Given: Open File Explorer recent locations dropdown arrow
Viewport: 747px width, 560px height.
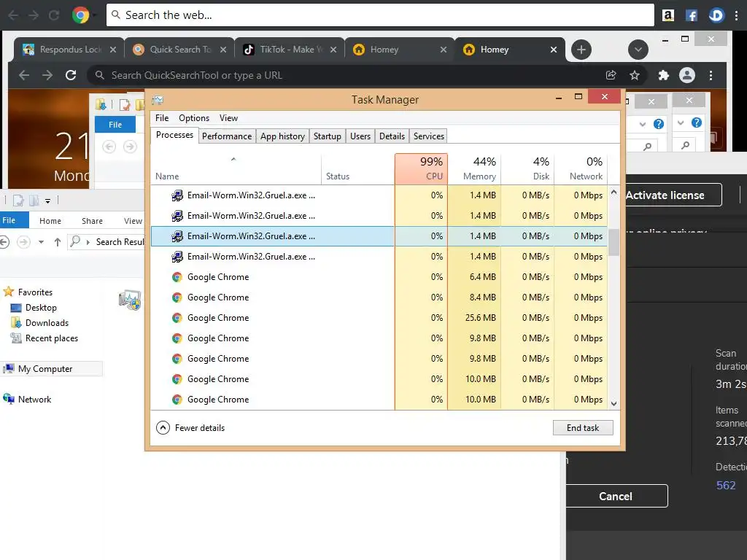Looking at the screenshot, I should (42, 242).
